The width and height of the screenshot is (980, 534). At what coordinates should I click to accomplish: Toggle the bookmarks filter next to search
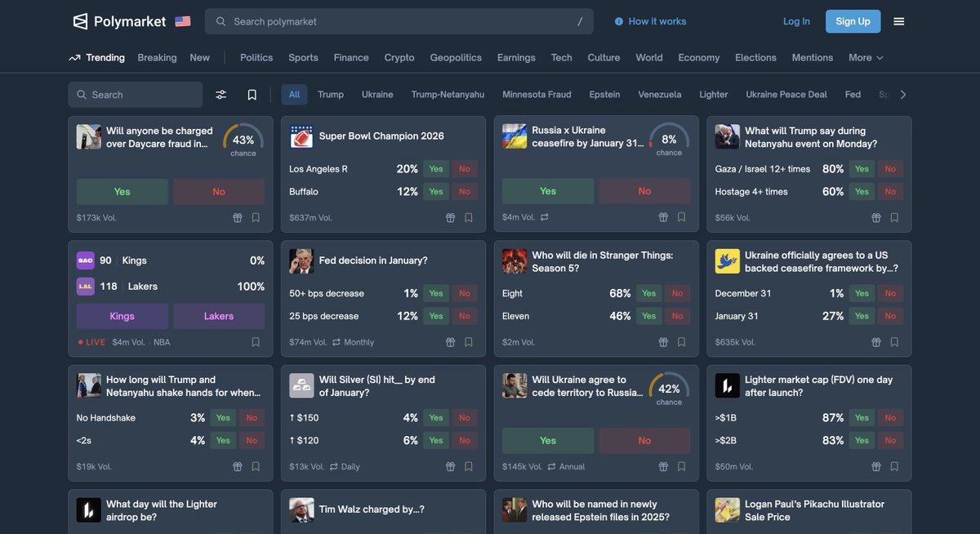[x=252, y=95]
